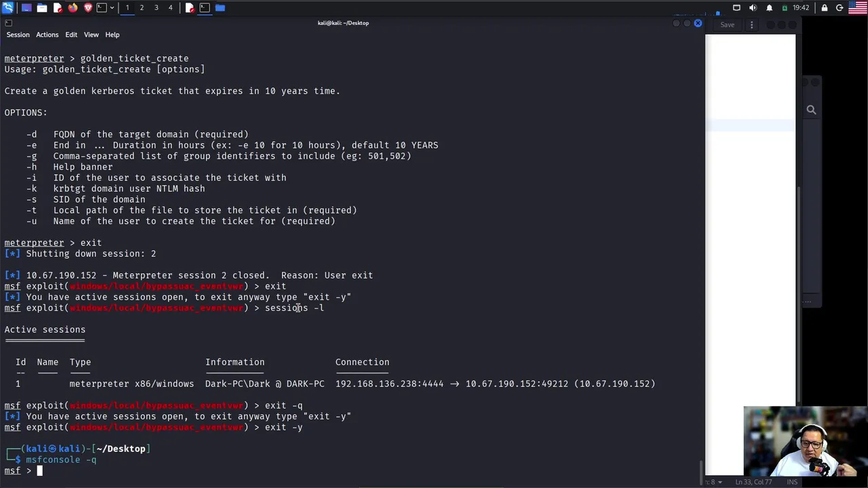Open the Help menu
Viewport: 868px width, 488px height.
(112, 35)
